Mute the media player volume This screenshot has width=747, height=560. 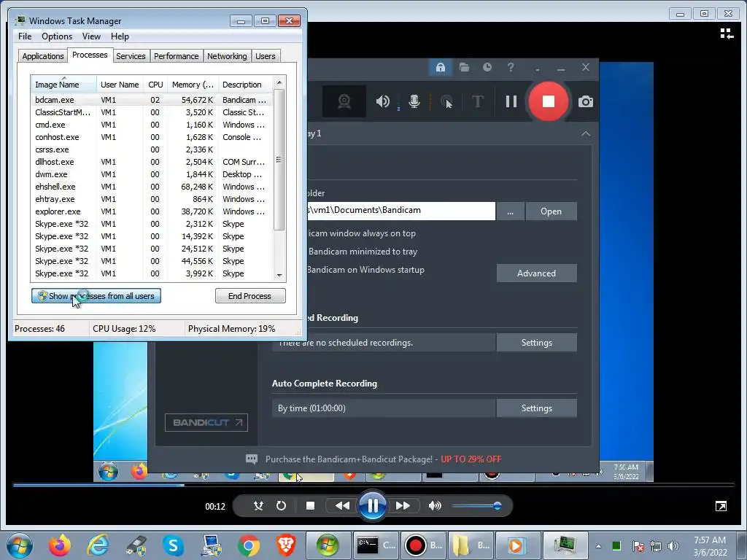435,506
